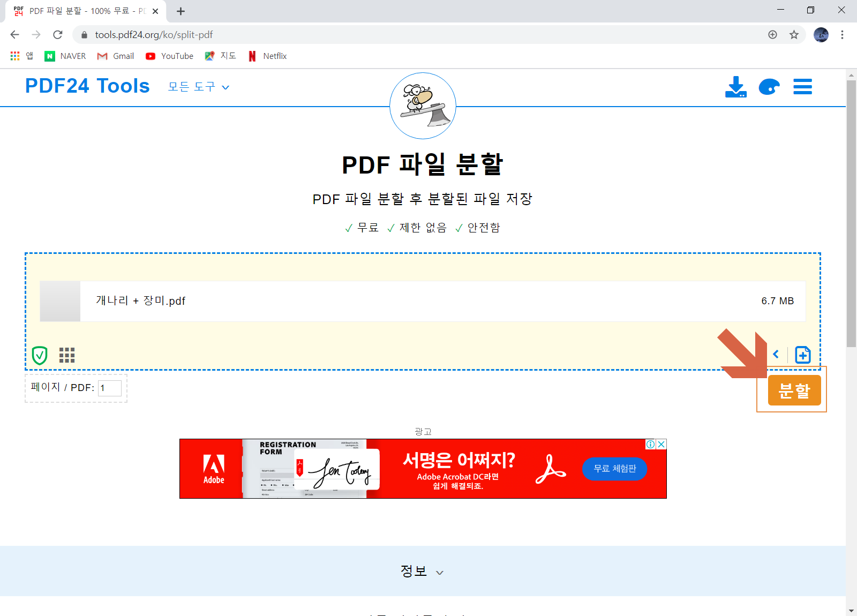The image size is (857, 616).
Task: Close the ad with X icon
Action: [x=661, y=444]
